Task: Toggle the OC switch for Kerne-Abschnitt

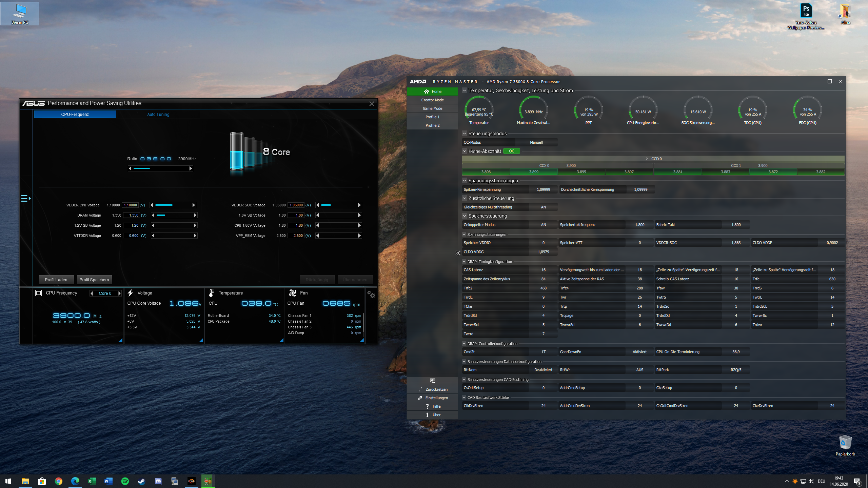Action: (x=511, y=151)
